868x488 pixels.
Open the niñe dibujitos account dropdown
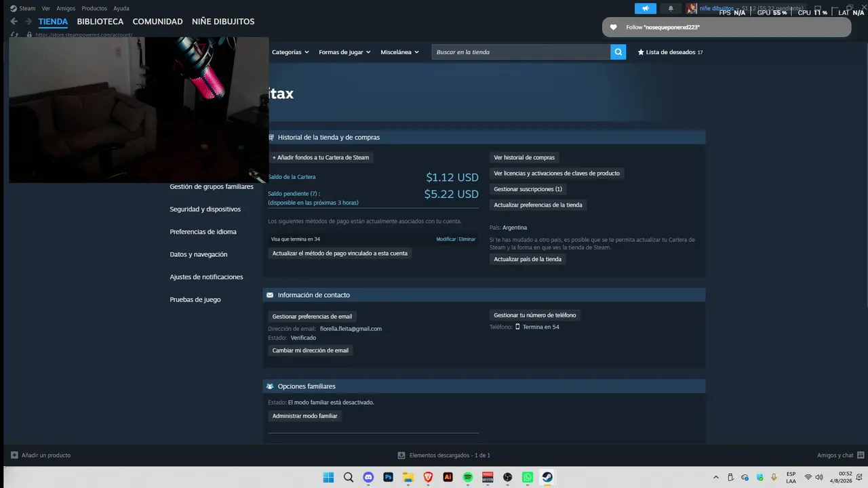point(719,9)
